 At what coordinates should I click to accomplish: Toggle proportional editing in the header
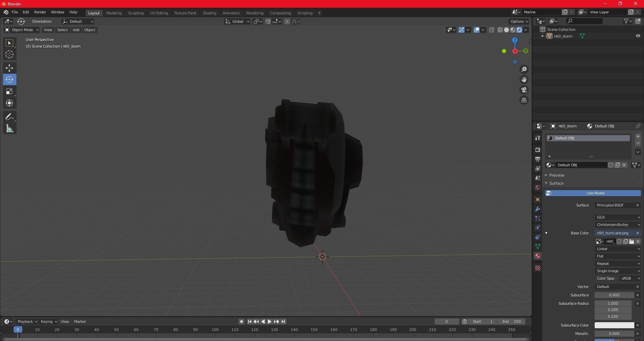[287, 21]
